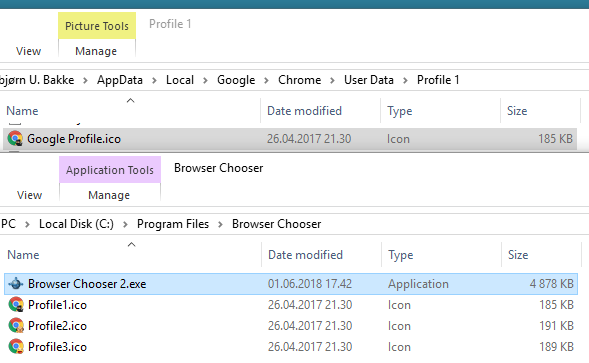Expand chevron after User Data in breadcrumb

405,80
